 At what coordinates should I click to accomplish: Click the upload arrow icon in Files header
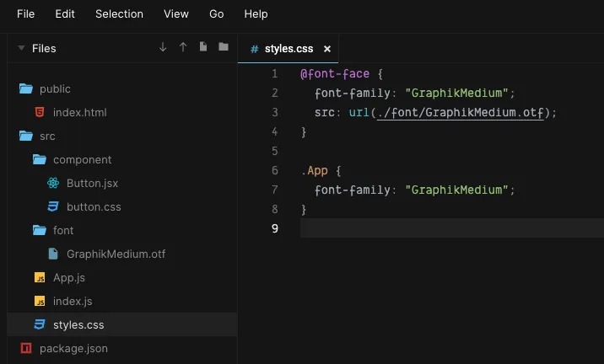(x=183, y=47)
